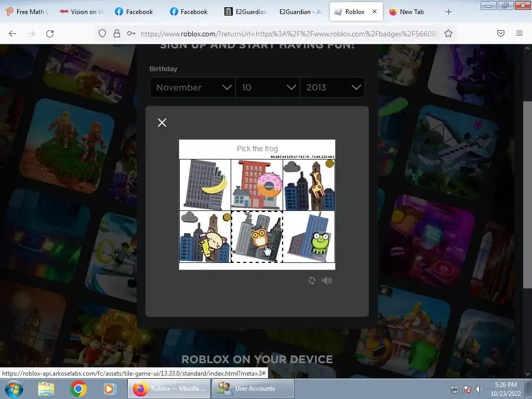Go back with the browser back arrow
The width and height of the screenshot is (532, 399).
12,33
